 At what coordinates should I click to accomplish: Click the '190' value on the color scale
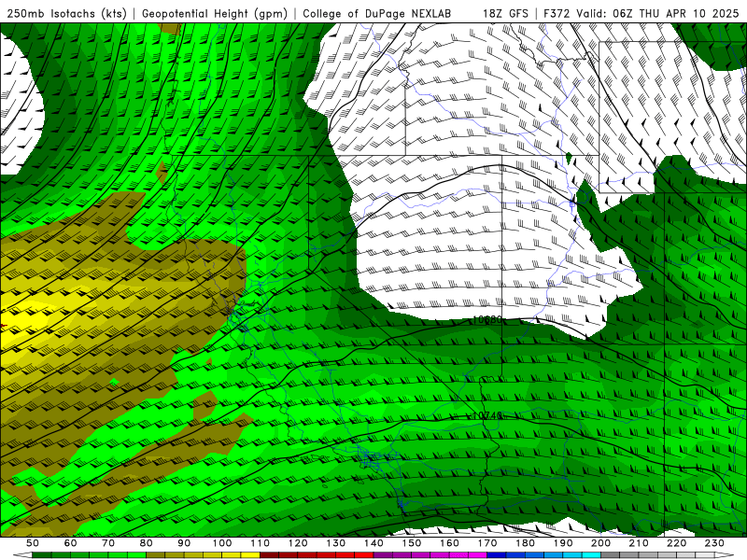coord(563,543)
